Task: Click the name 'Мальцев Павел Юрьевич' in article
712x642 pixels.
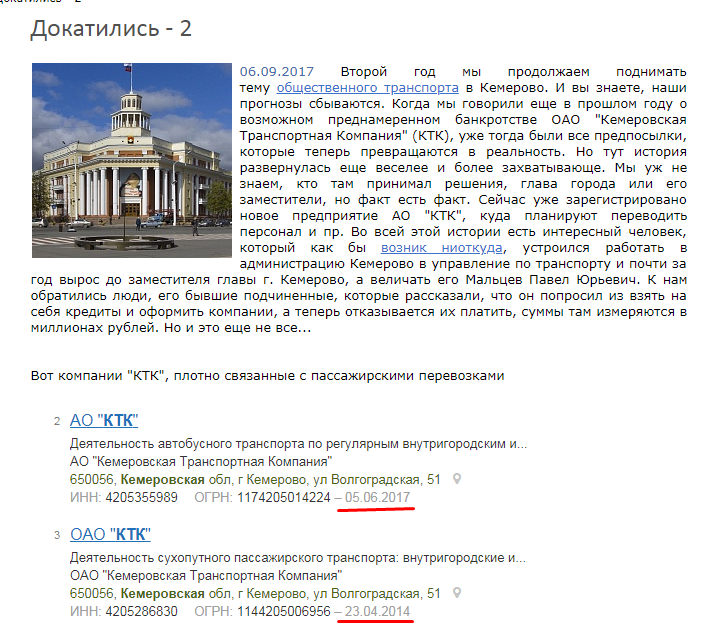Action: coord(551,280)
